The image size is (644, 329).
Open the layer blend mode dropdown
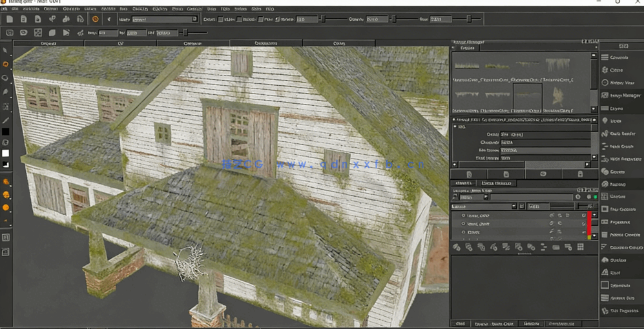pyautogui.click(x=484, y=206)
